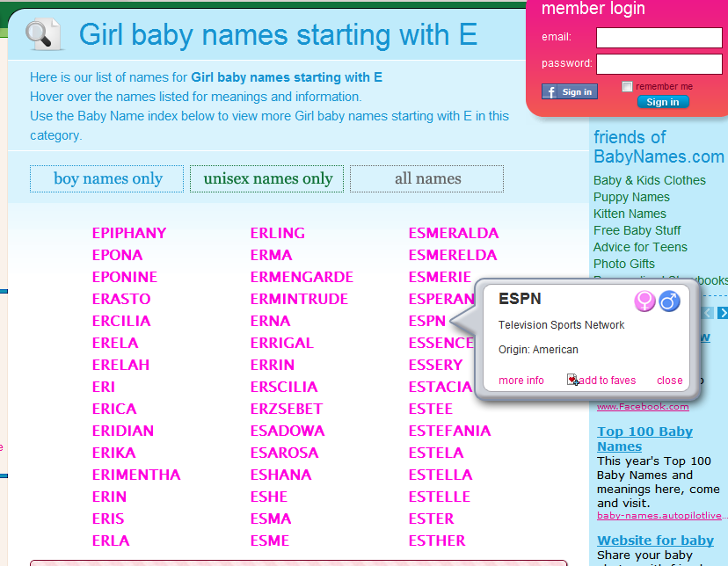728x566 pixels.
Task: Open Baby & Kids Clothes link
Action: 649,180
